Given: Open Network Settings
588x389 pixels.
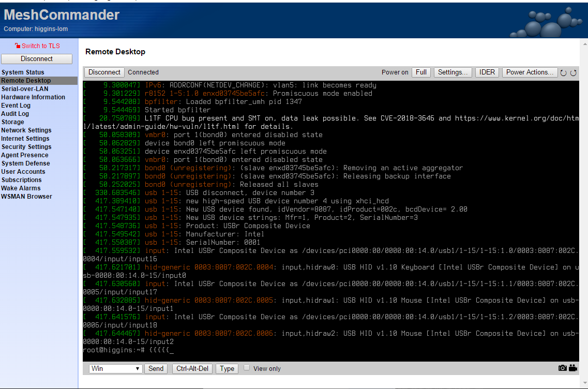Looking at the screenshot, I should pyautogui.click(x=26, y=130).
